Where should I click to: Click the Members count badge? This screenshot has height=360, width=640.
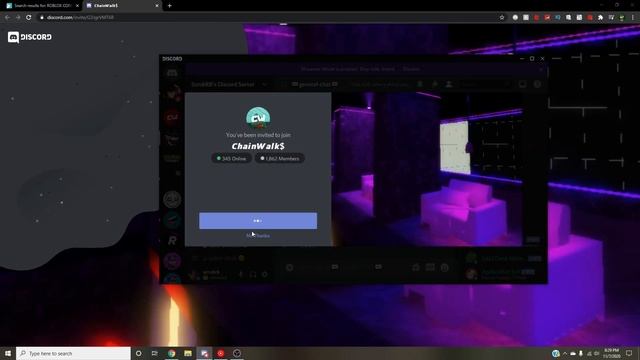(x=280, y=158)
